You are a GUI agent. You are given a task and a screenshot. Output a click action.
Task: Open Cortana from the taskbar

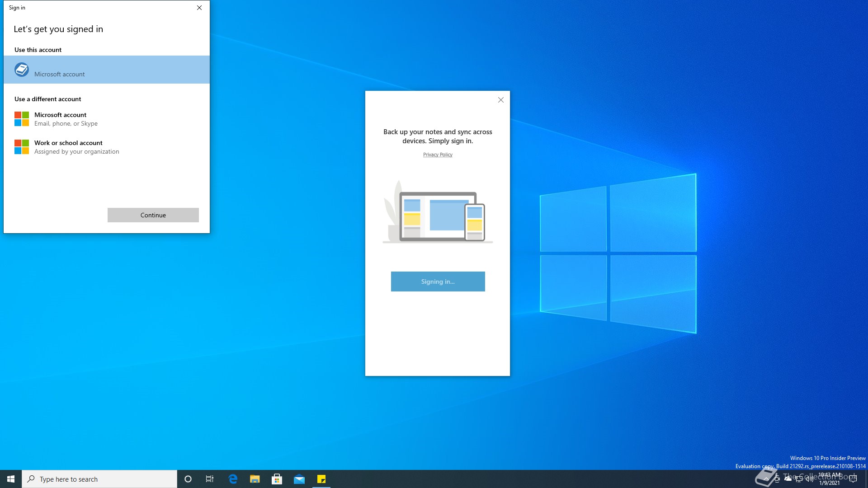tap(188, 479)
